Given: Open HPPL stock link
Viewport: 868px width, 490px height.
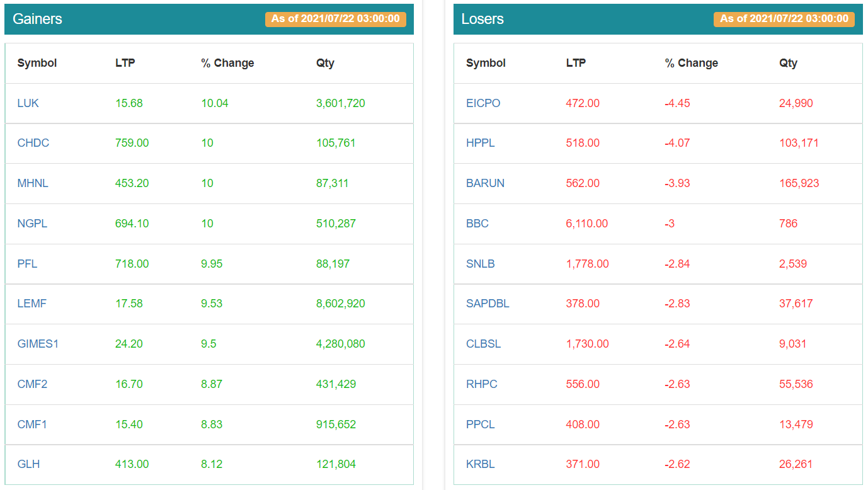Looking at the screenshot, I should click(x=480, y=143).
